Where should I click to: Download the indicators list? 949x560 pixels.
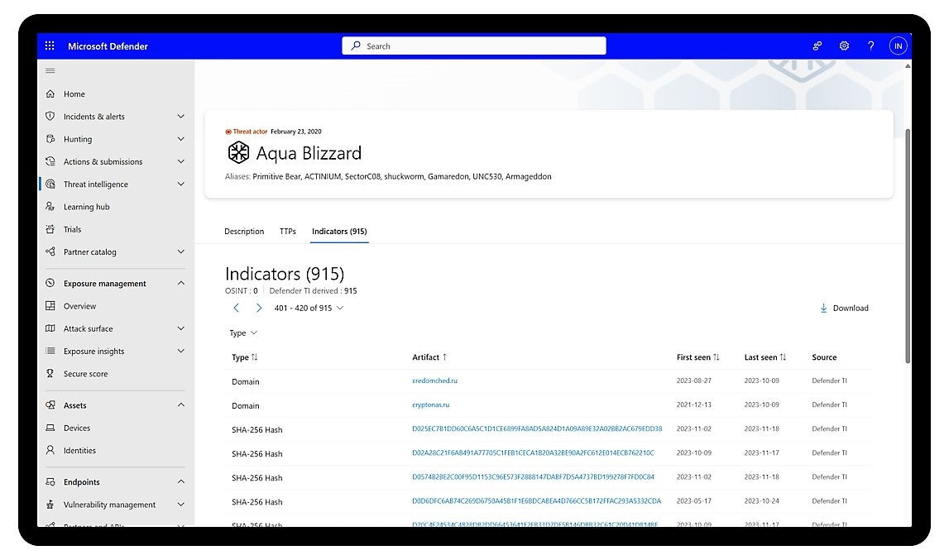(x=844, y=309)
